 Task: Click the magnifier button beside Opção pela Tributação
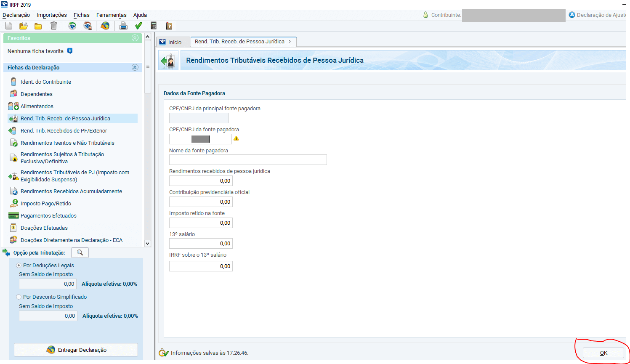(80, 252)
